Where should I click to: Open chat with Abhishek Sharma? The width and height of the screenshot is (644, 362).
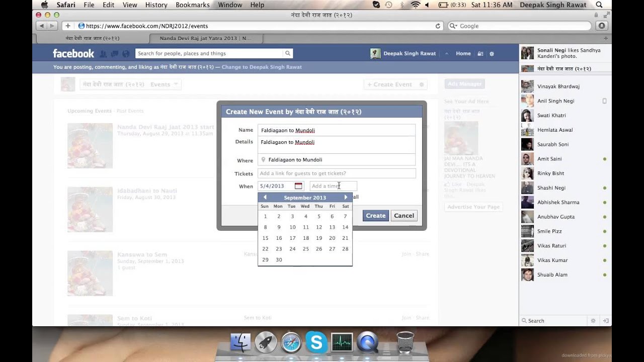point(565,203)
